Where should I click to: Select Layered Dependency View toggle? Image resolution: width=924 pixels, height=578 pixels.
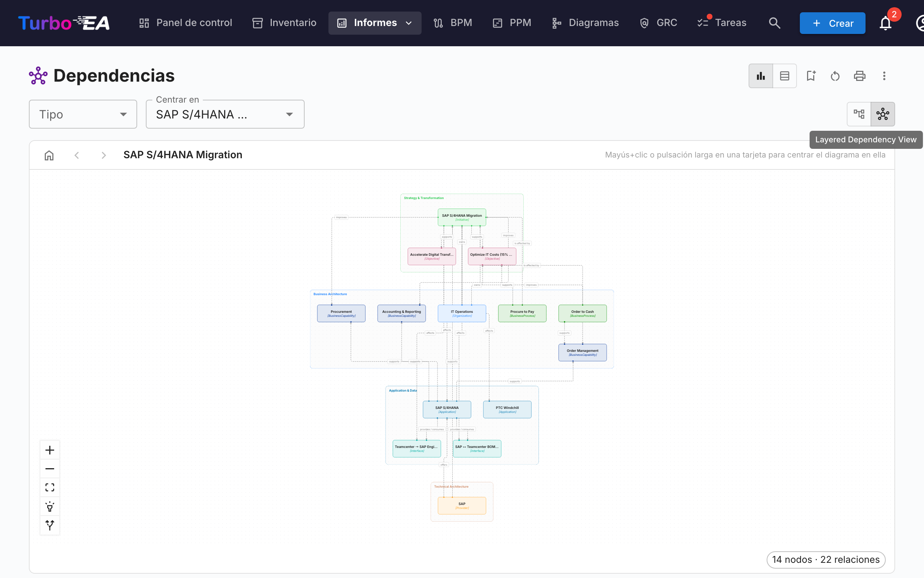[x=883, y=114]
